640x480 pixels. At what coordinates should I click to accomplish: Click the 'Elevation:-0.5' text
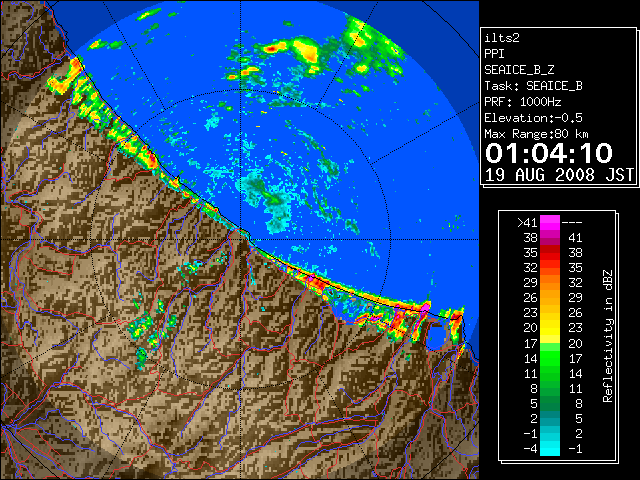(533, 118)
